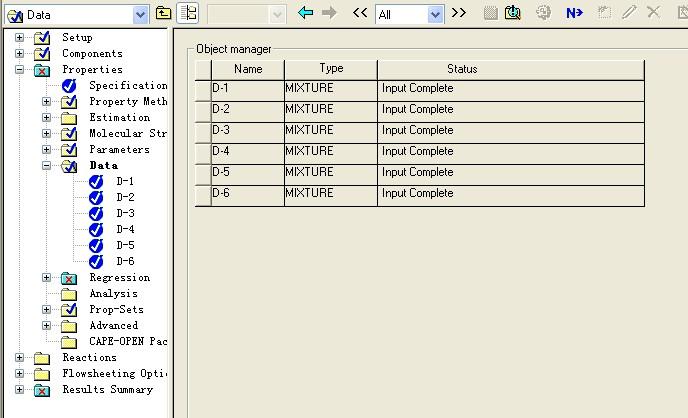The image size is (688, 418).
Task: Click the comments notepad icon in toolbar
Action: (x=490, y=13)
